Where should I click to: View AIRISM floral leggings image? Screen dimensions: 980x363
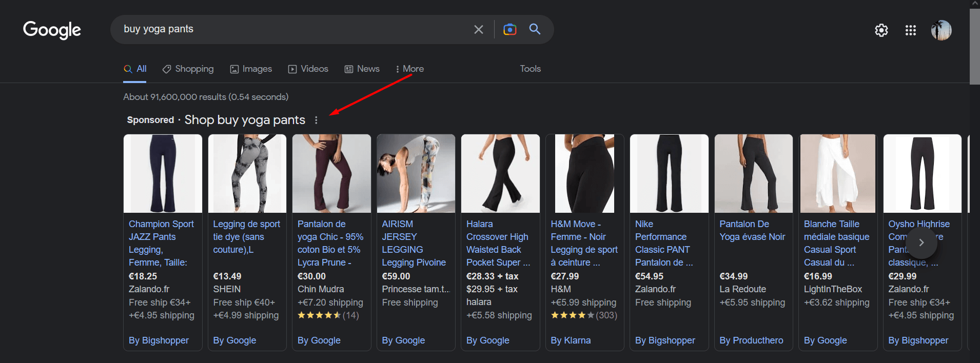coord(416,173)
